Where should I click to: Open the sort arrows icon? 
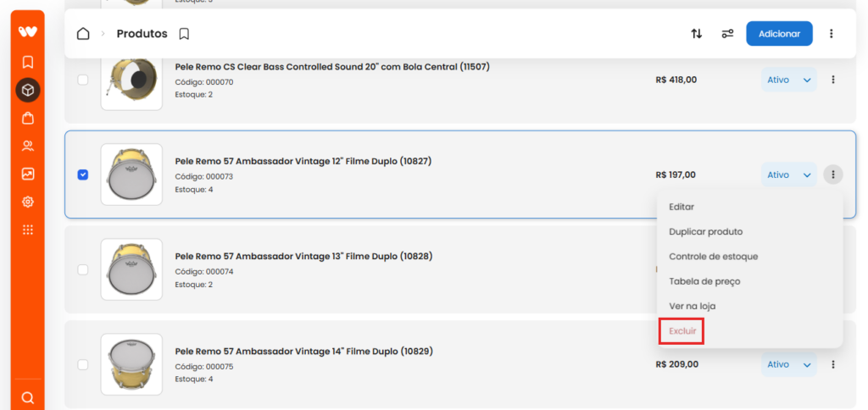pyautogui.click(x=697, y=34)
